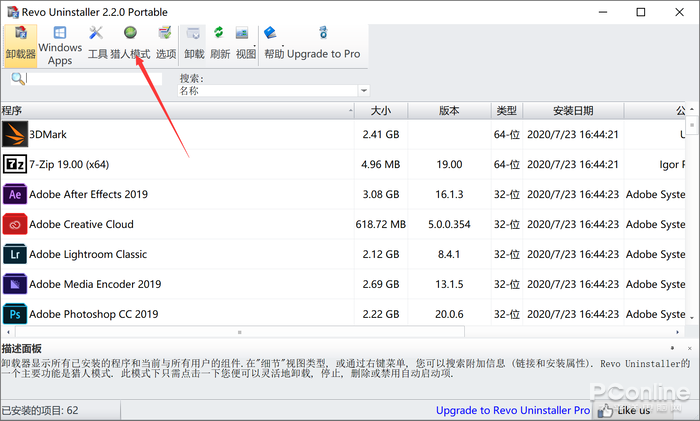
Task: Click the horizontal scrollbar left arrow
Action: coord(8,332)
